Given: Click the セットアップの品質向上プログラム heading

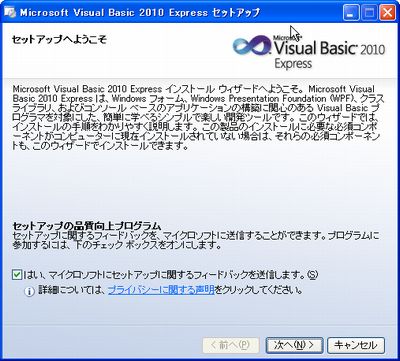Looking at the screenshot, I should pos(87,225).
